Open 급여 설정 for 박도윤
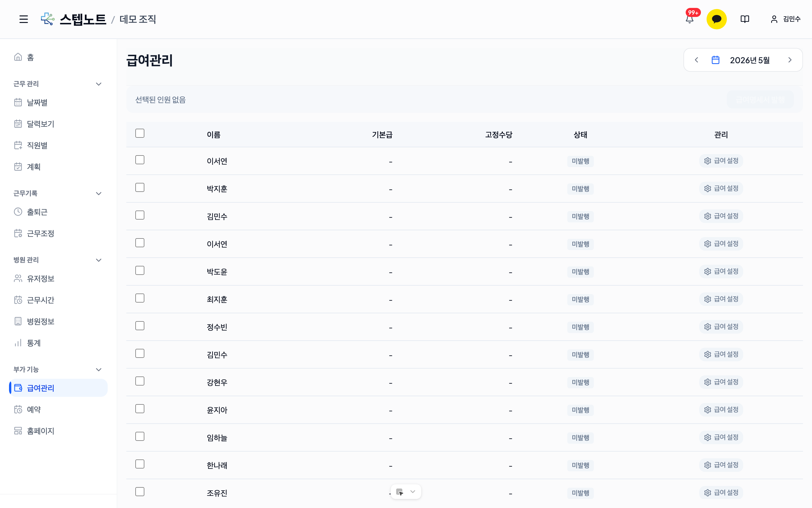Screen dimensions: 812x508 [x=721, y=271]
